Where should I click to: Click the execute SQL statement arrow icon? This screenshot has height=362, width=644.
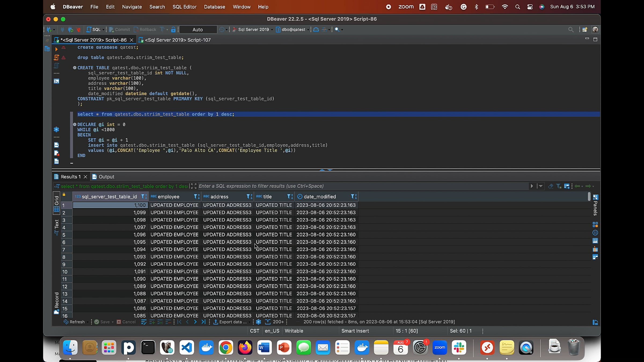56,49
